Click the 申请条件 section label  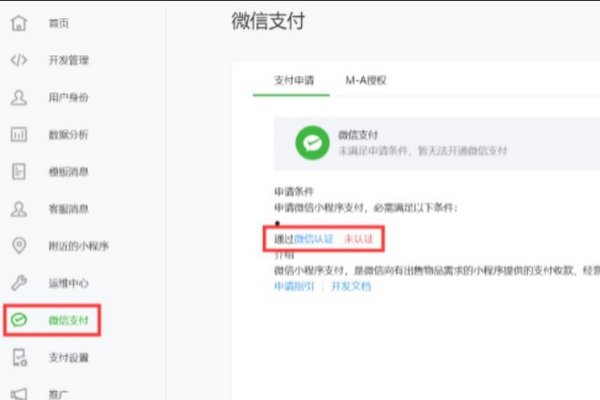tap(294, 191)
